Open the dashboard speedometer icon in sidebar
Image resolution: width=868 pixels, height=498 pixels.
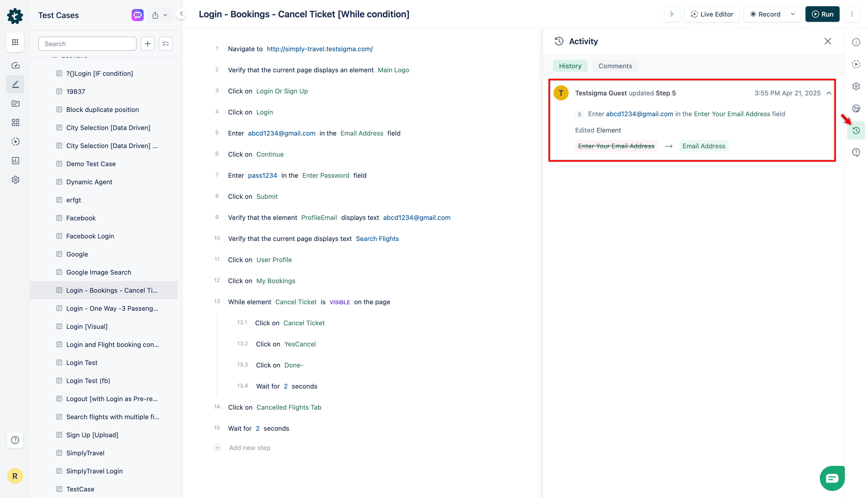pos(15,65)
